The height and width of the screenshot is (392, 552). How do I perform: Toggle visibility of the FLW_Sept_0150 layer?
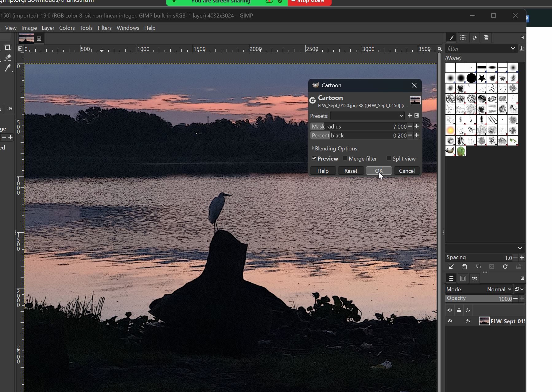[450, 321]
